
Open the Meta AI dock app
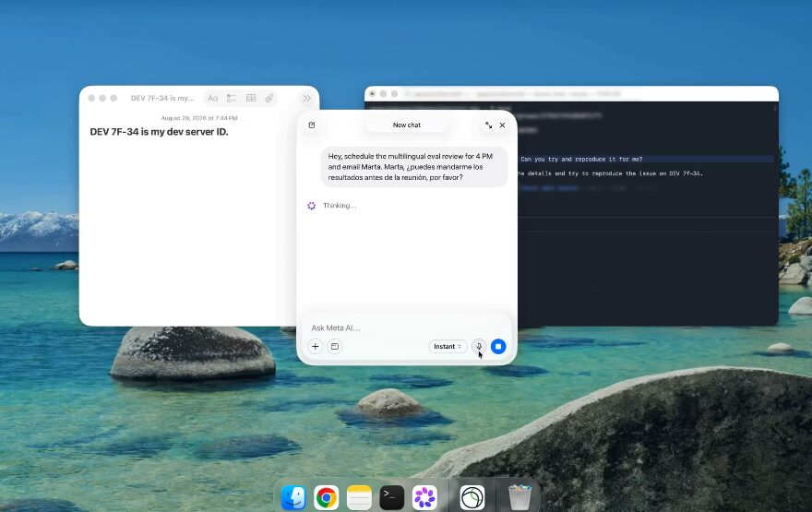click(424, 497)
